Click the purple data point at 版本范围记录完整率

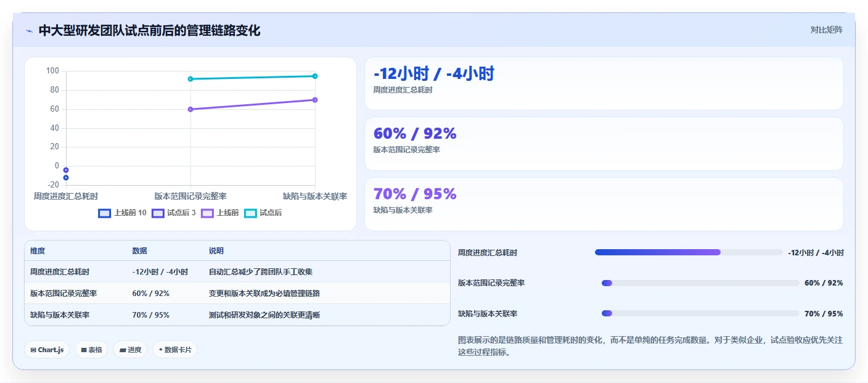190,109
